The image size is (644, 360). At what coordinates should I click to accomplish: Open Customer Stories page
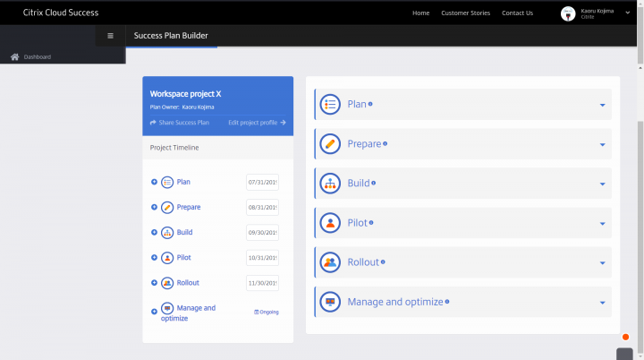coord(466,13)
